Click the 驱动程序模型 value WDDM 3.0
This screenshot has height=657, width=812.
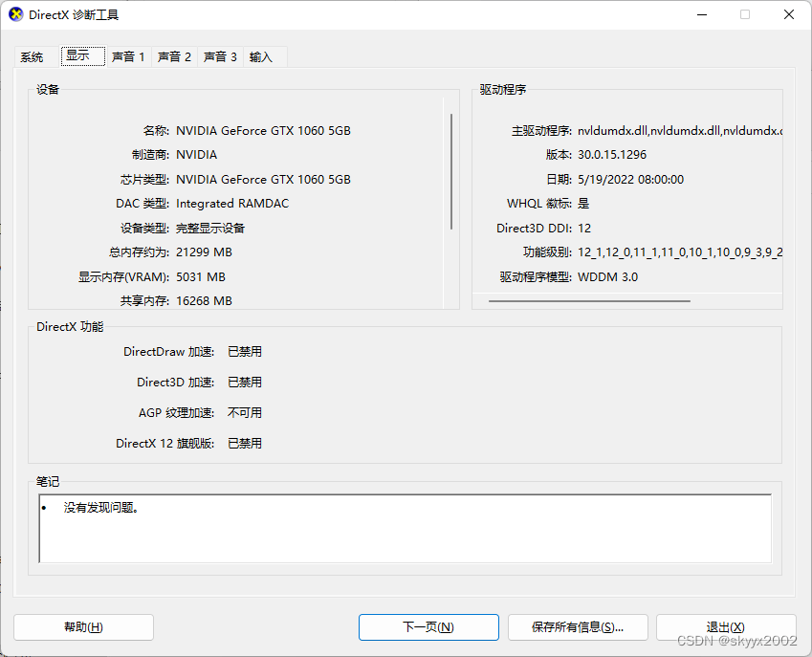(608, 276)
